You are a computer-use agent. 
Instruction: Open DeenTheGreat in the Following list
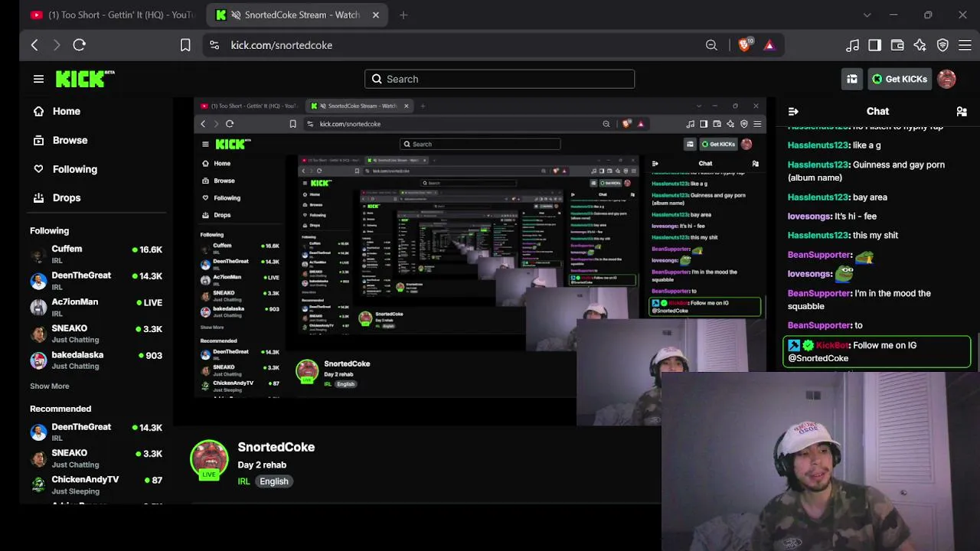click(96, 281)
